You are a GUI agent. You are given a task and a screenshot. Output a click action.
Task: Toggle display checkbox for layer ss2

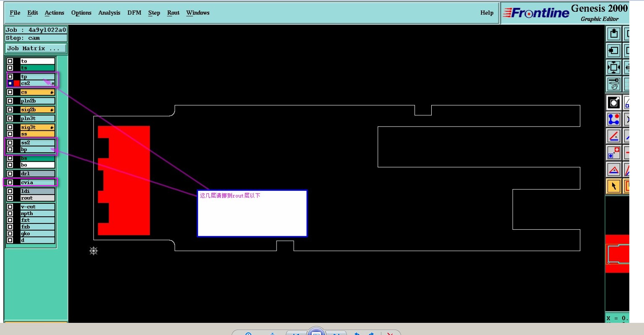click(x=10, y=143)
